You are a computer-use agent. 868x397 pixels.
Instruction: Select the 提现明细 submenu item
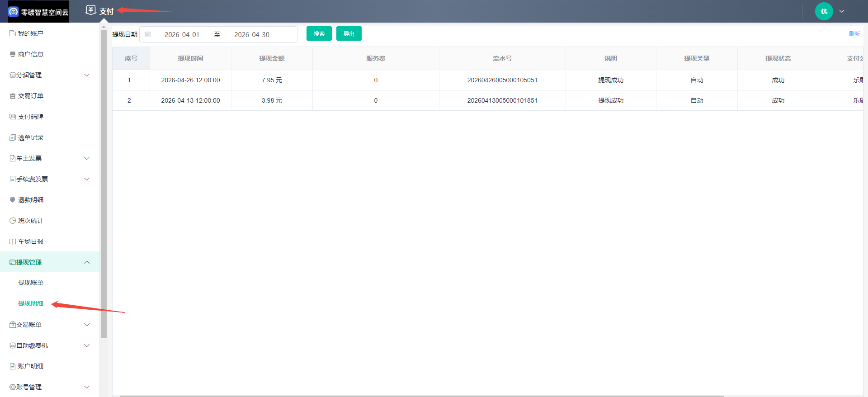pos(50,303)
